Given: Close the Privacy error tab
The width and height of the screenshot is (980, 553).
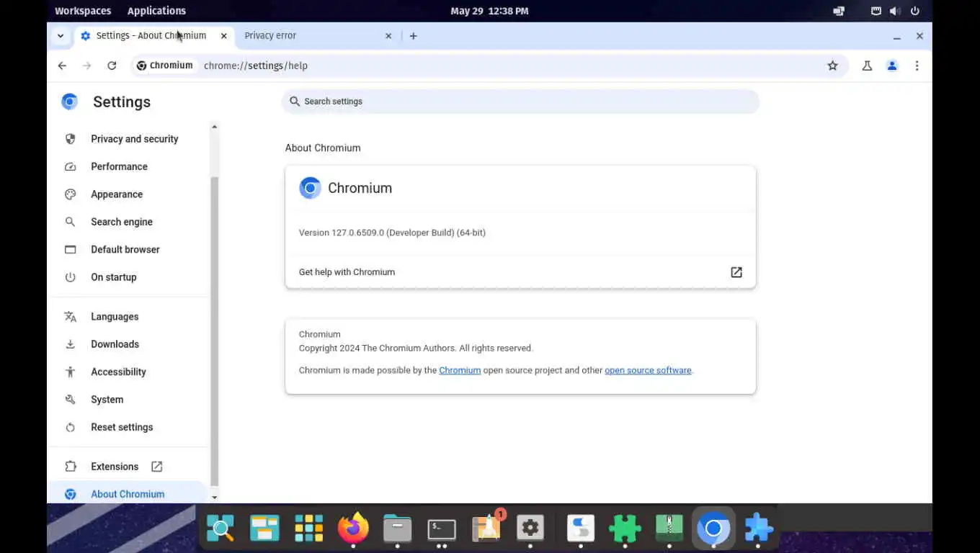Looking at the screenshot, I should point(388,35).
